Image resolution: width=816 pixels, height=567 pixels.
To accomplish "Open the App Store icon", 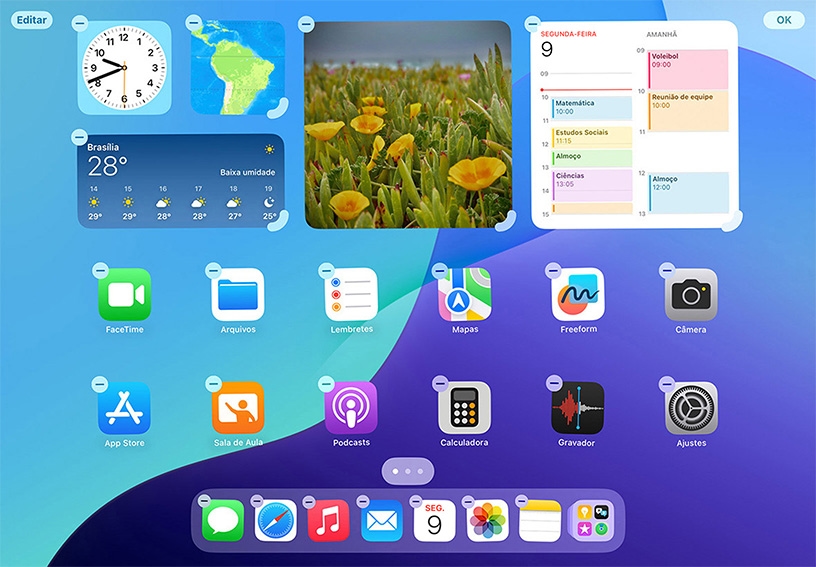I will 124,408.
